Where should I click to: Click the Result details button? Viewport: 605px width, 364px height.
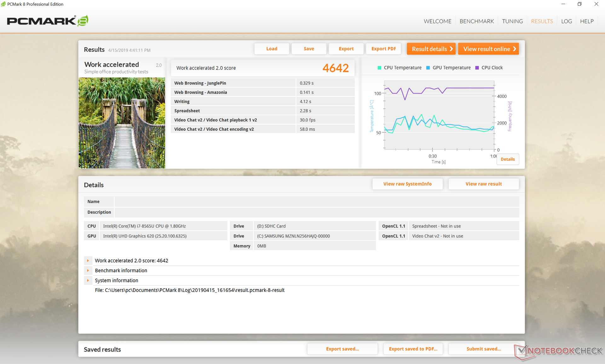click(431, 49)
